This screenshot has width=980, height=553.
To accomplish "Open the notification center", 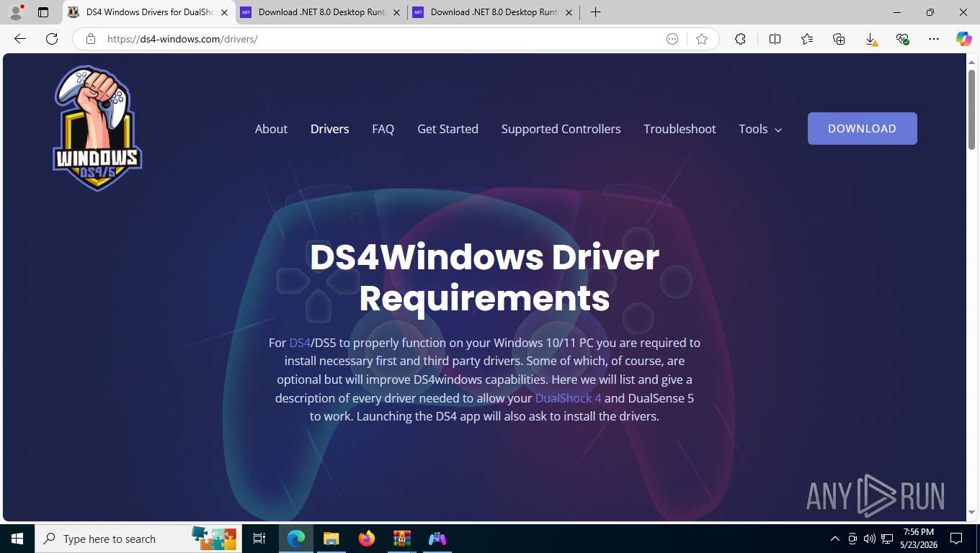I will (x=956, y=539).
